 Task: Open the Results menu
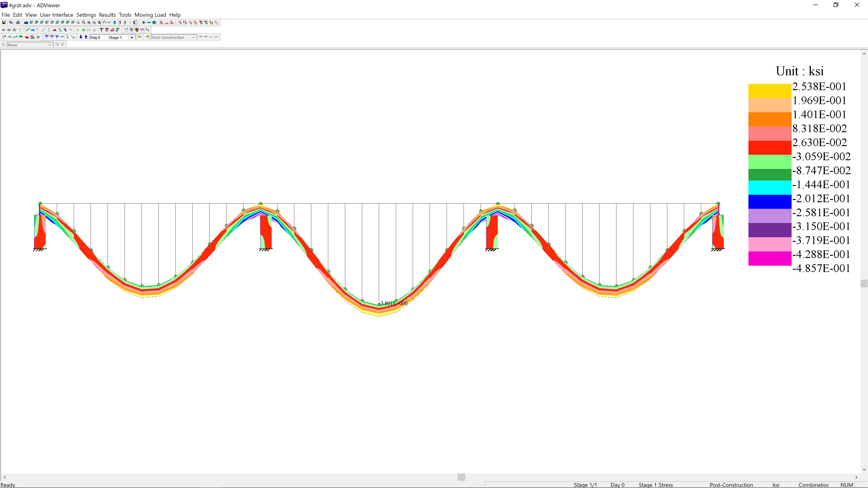click(107, 15)
